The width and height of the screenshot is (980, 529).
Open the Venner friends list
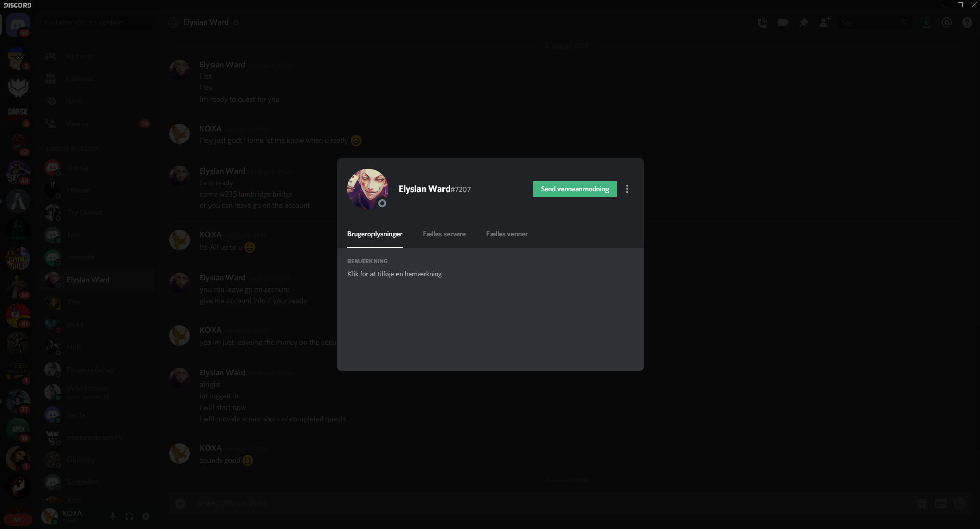tap(97, 124)
